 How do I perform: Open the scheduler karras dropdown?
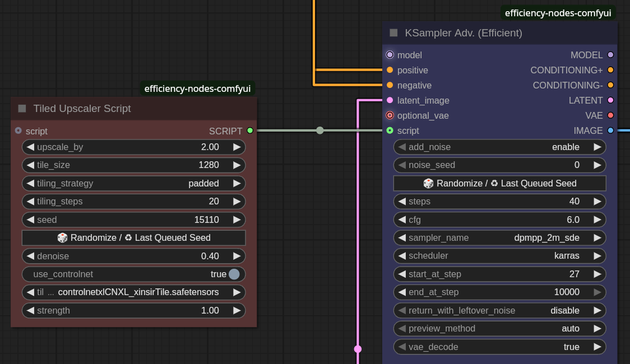click(x=499, y=256)
